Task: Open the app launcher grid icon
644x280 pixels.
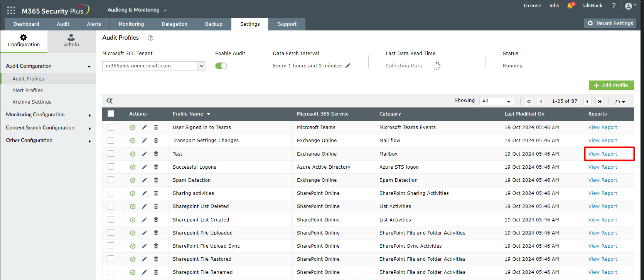Action: point(11,10)
